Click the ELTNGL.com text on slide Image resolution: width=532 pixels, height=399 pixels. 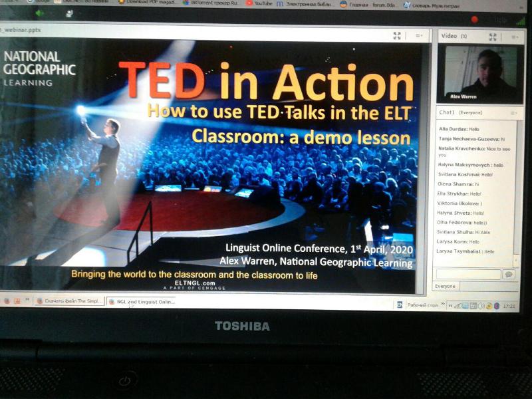[195, 283]
